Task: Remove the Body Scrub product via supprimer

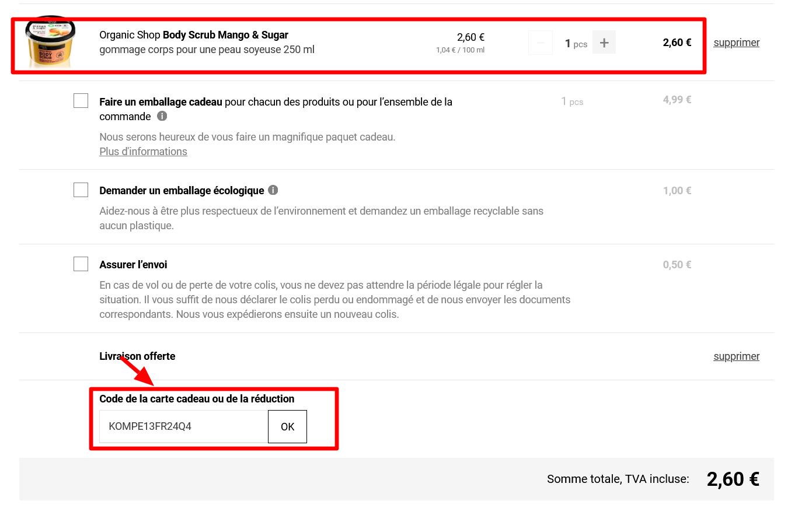Action: (x=736, y=43)
